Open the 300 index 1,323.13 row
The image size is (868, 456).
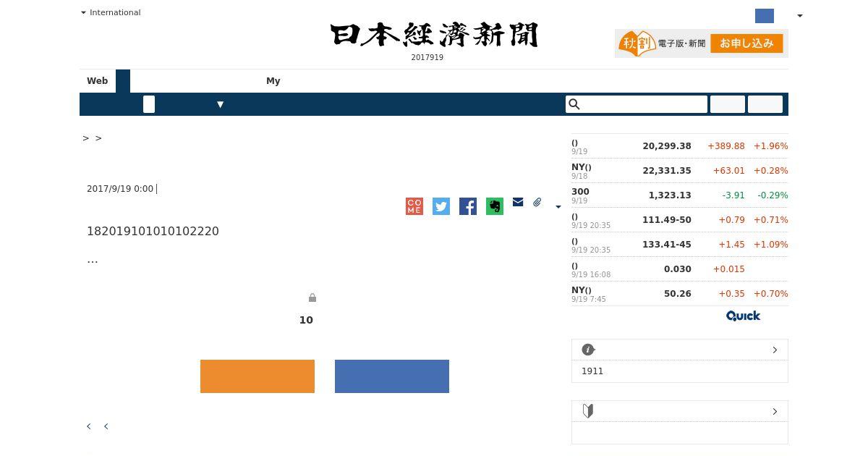coord(680,195)
